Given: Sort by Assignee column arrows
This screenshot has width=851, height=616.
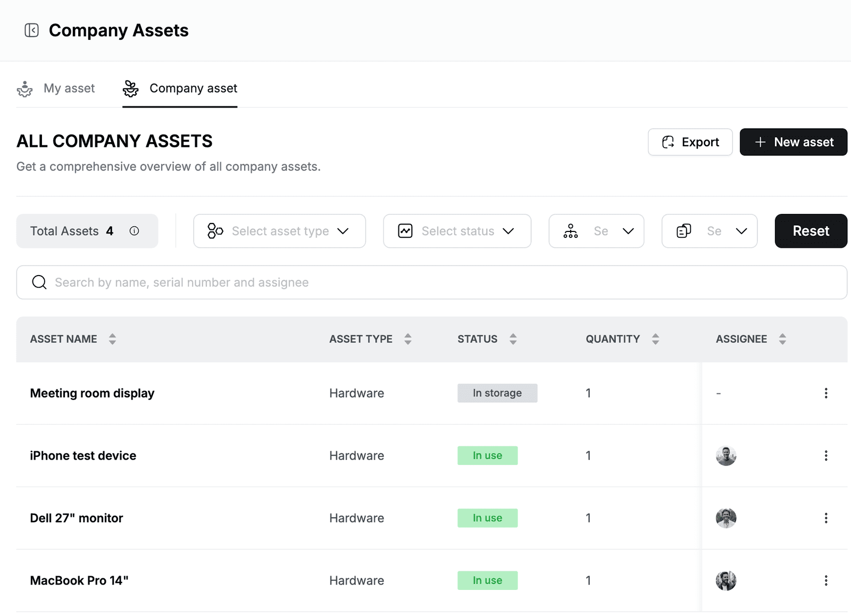Looking at the screenshot, I should click(782, 339).
